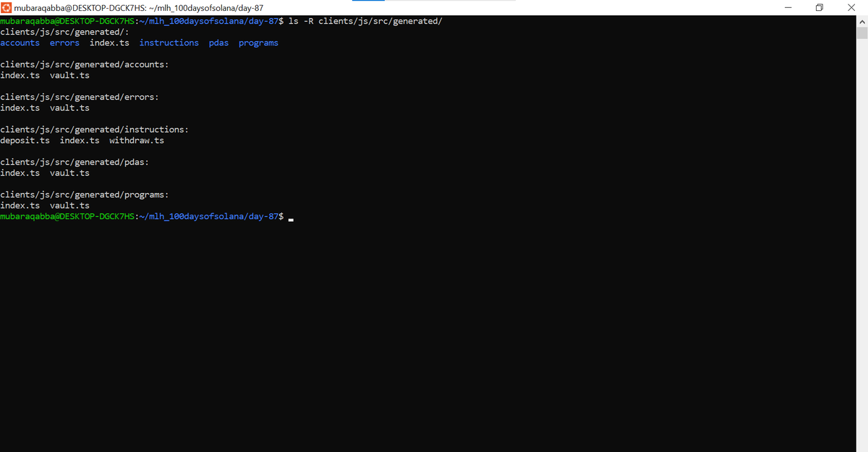Click the 'accounts' directory name
Screen dimensions: 868x452
[x=20, y=43]
